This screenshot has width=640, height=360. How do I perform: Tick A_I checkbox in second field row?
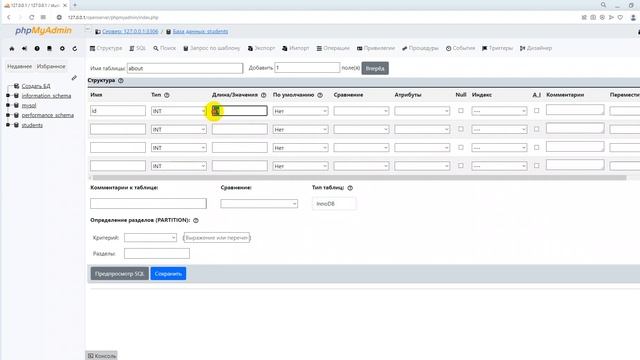537,129
